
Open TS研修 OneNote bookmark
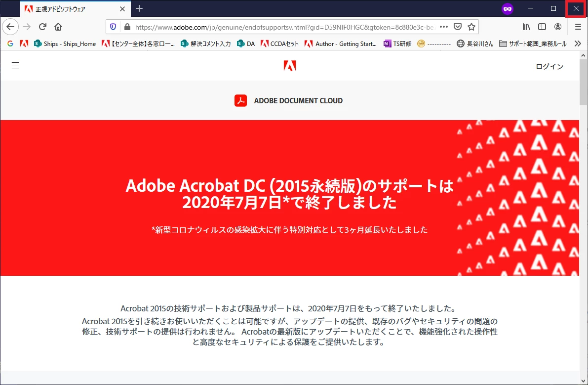(397, 43)
